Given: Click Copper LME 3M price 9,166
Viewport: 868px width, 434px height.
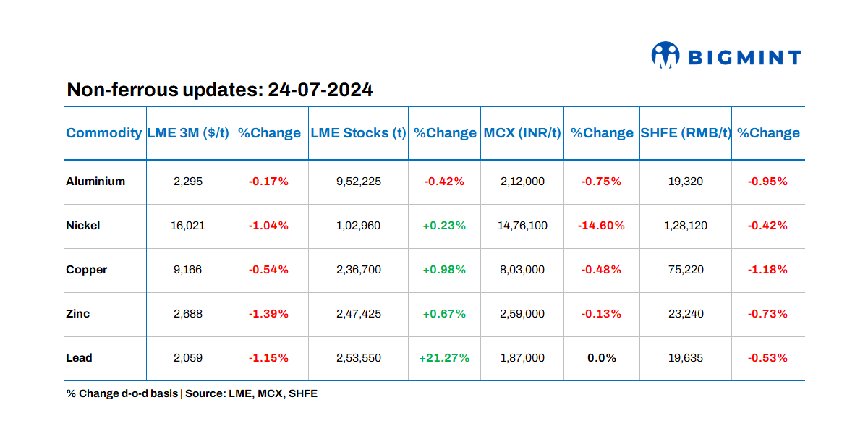Looking at the screenshot, I should coord(187,270).
